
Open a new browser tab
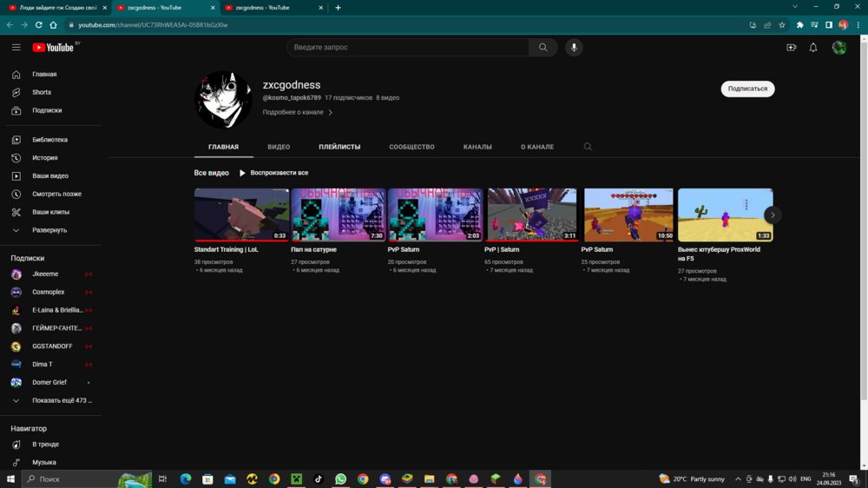point(339,8)
